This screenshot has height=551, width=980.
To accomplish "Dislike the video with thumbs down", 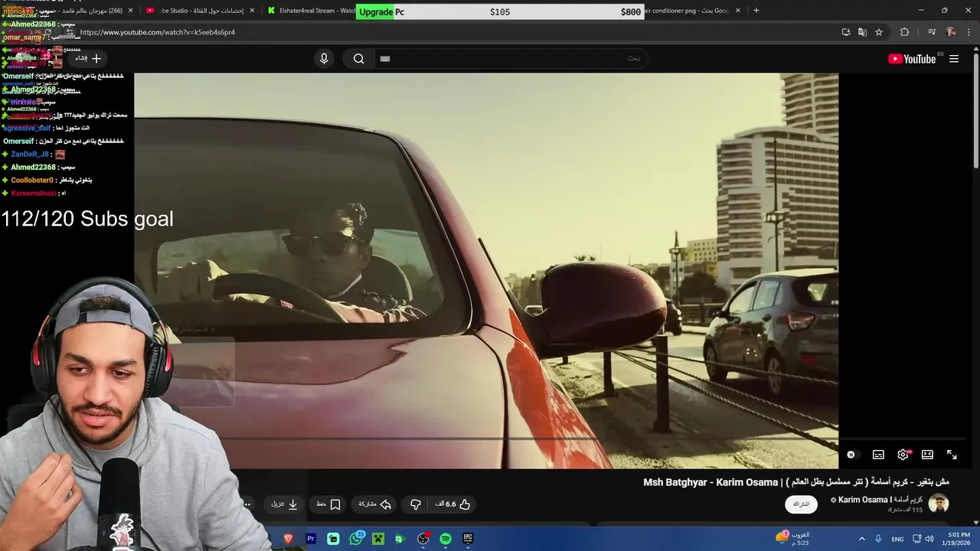I will 416,504.
